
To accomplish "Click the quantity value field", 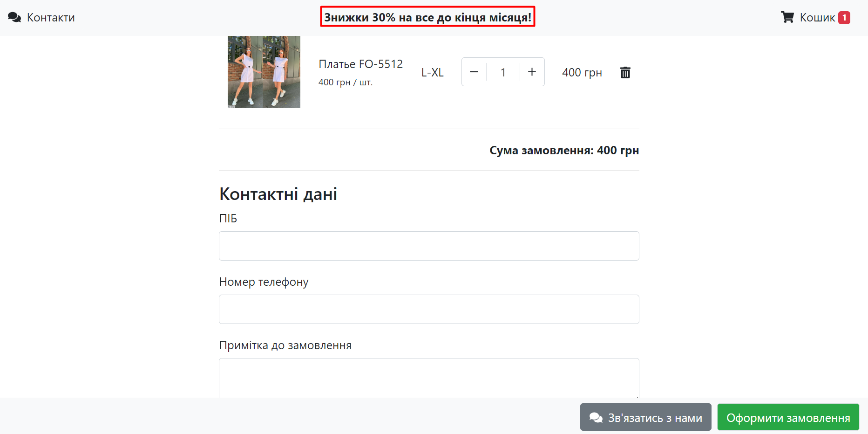I will pos(503,72).
